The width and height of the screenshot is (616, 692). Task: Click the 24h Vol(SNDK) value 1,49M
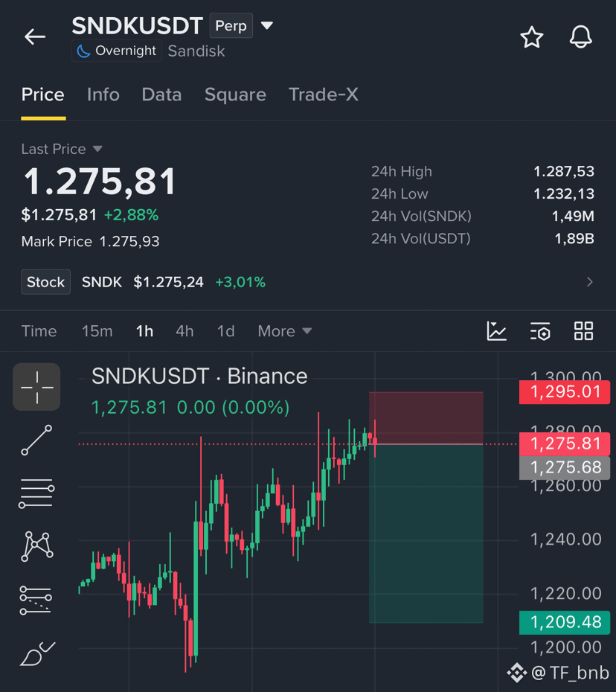[573, 217]
